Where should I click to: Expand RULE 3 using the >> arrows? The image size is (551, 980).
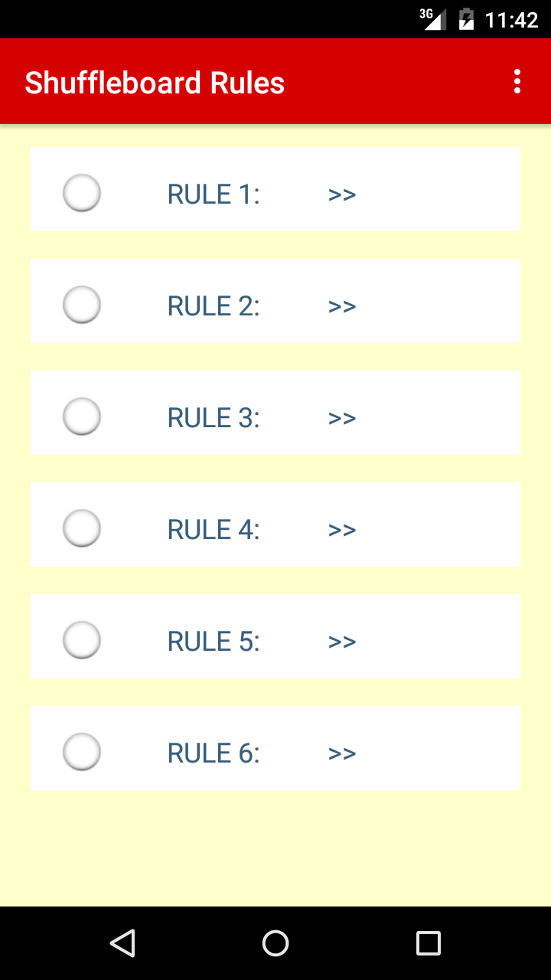pos(342,418)
